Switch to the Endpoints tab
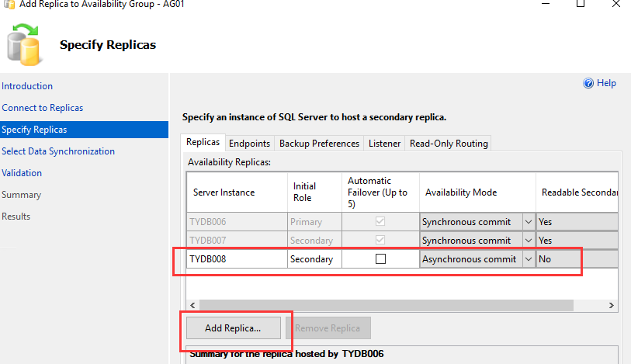The height and width of the screenshot is (364, 631). point(249,144)
